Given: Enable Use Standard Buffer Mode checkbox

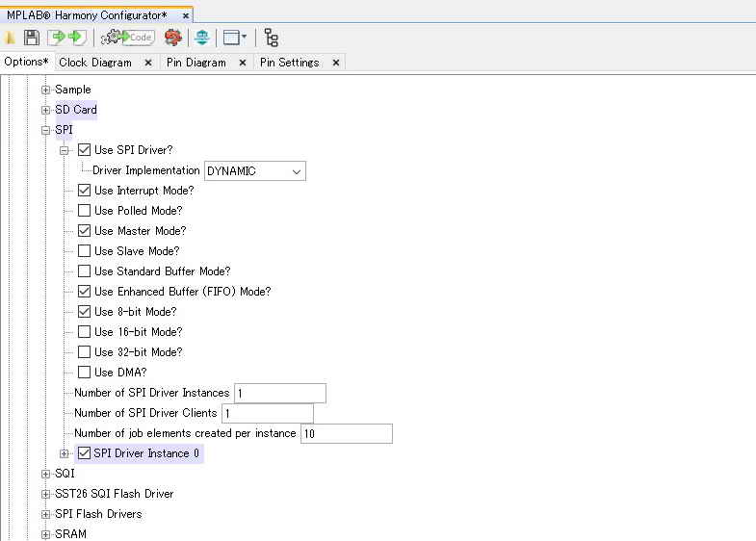Looking at the screenshot, I should (x=84, y=271).
